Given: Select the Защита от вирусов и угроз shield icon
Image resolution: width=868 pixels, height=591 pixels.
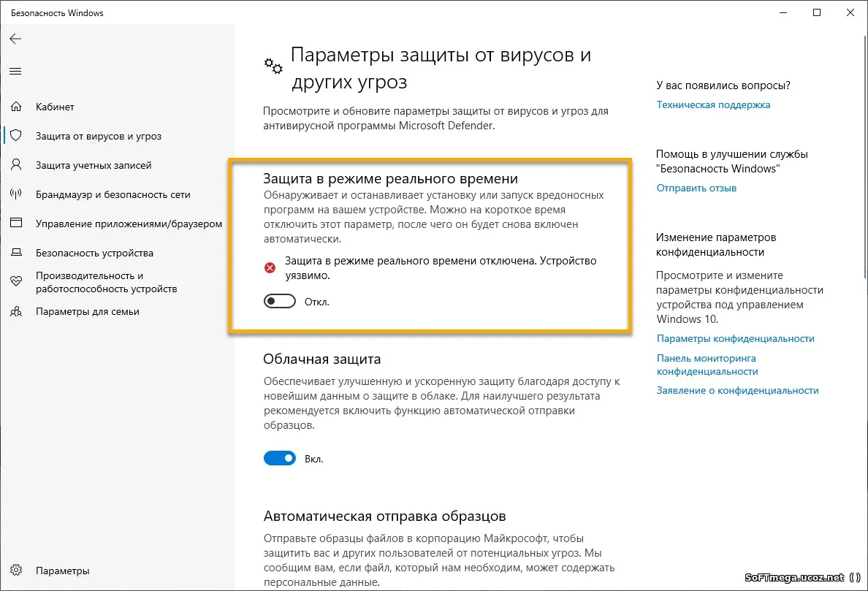Looking at the screenshot, I should click(16, 136).
